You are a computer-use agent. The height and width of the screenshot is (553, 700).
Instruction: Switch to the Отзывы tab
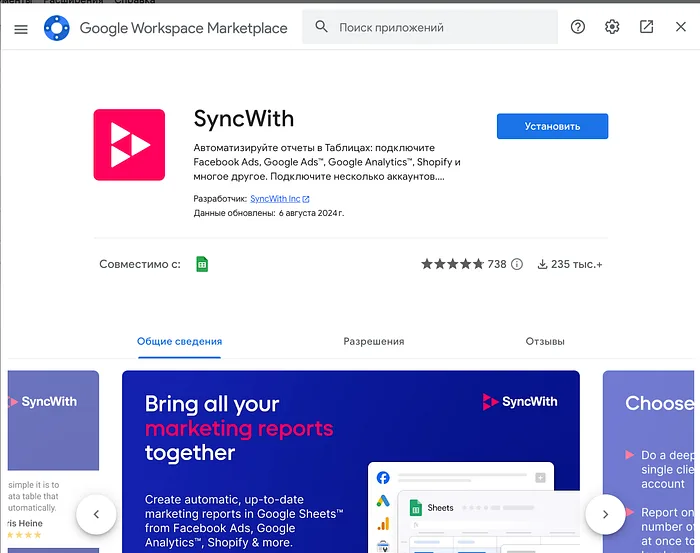coord(545,341)
